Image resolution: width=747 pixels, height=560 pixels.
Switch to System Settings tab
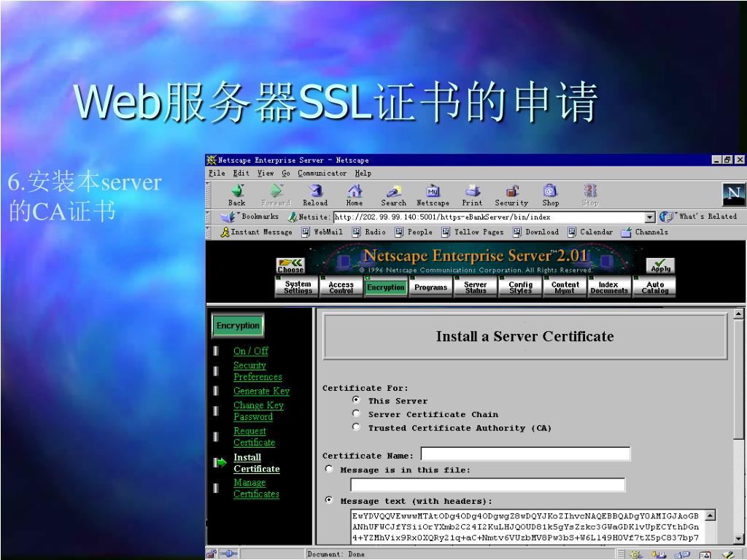297,287
